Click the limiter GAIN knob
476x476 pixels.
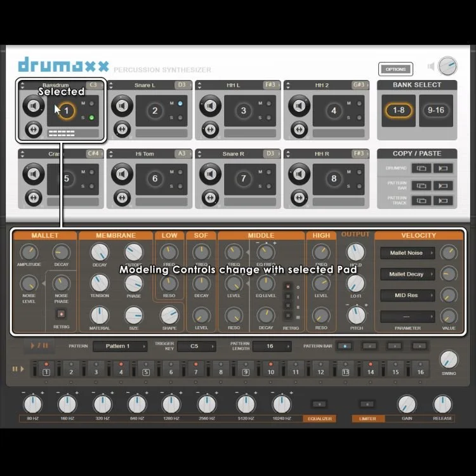pos(407,404)
